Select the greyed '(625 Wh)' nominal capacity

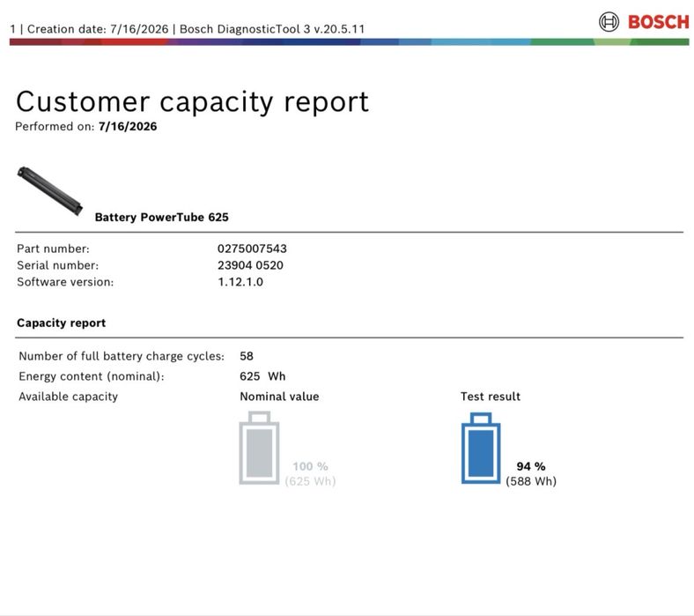point(310,481)
